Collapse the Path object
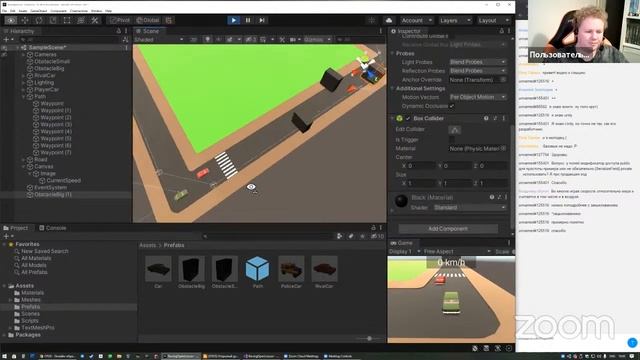The image size is (640, 360). click(x=23, y=97)
